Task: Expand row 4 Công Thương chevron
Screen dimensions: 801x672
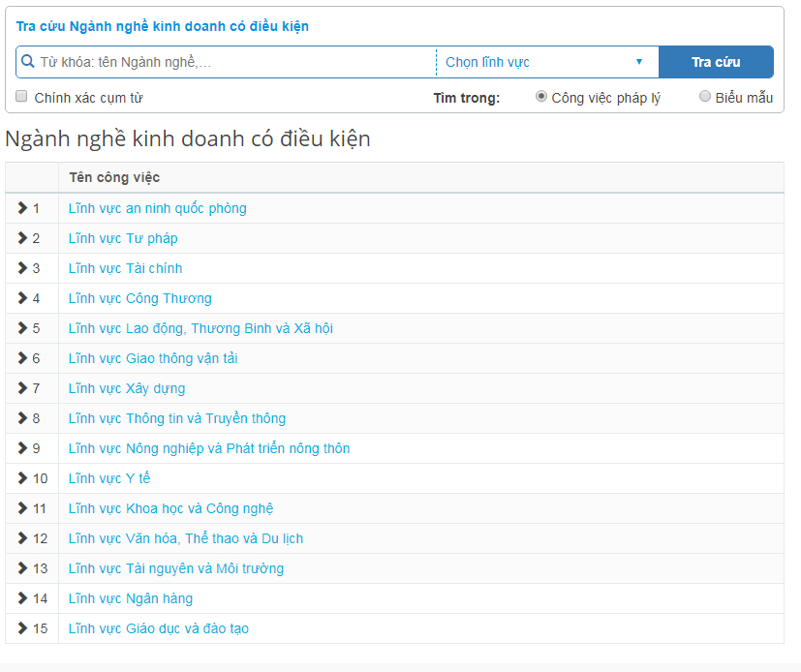Action: [x=22, y=298]
